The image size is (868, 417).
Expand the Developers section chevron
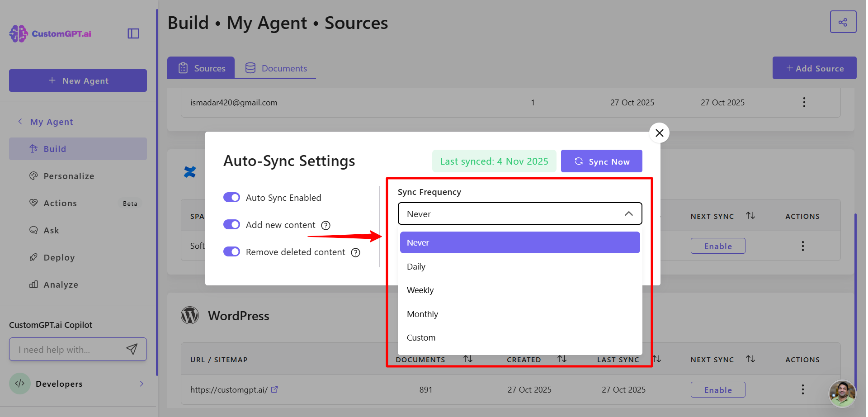point(142,384)
